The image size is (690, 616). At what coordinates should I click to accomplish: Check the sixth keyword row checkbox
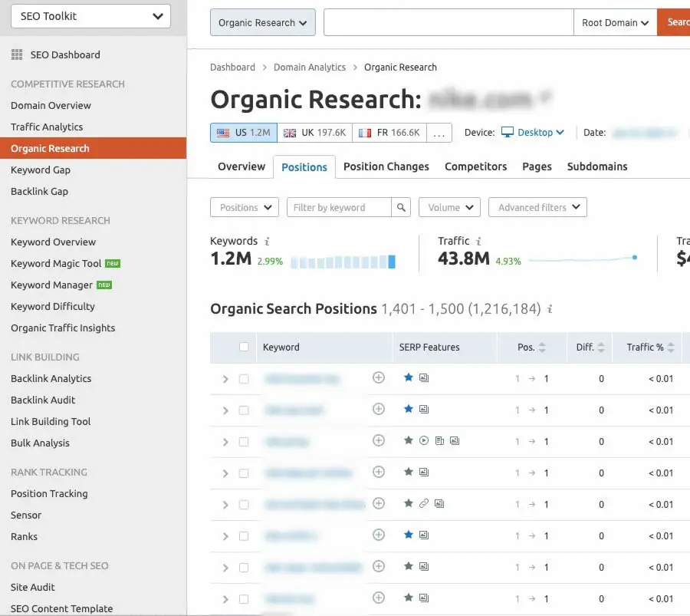[244, 536]
